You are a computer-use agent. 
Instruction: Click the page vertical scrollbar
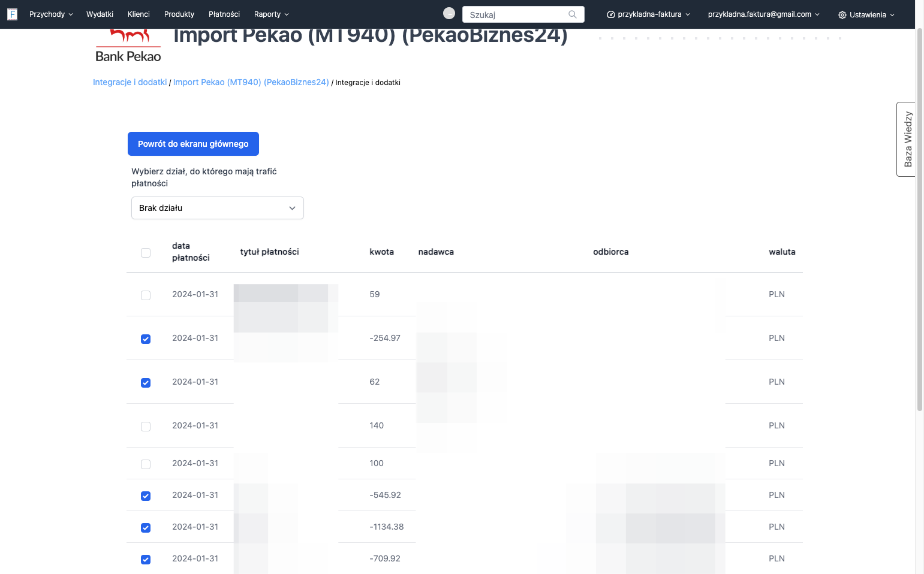click(x=920, y=219)
